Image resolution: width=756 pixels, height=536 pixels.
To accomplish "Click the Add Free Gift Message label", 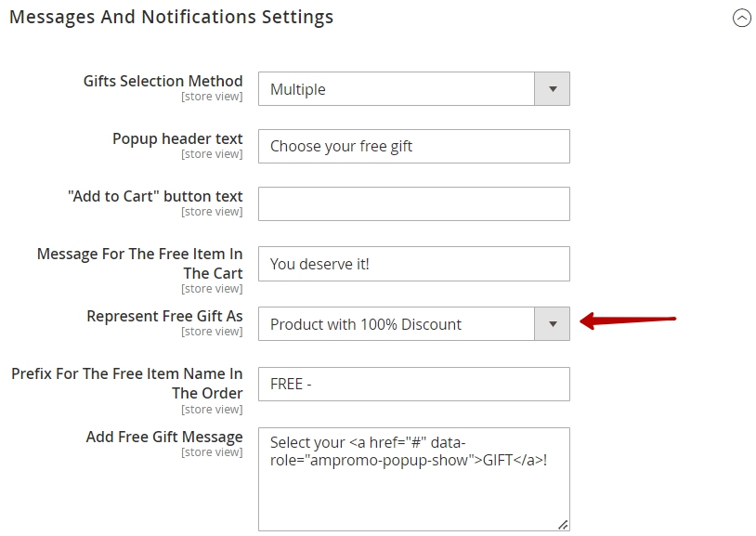I will coord(164,437).
